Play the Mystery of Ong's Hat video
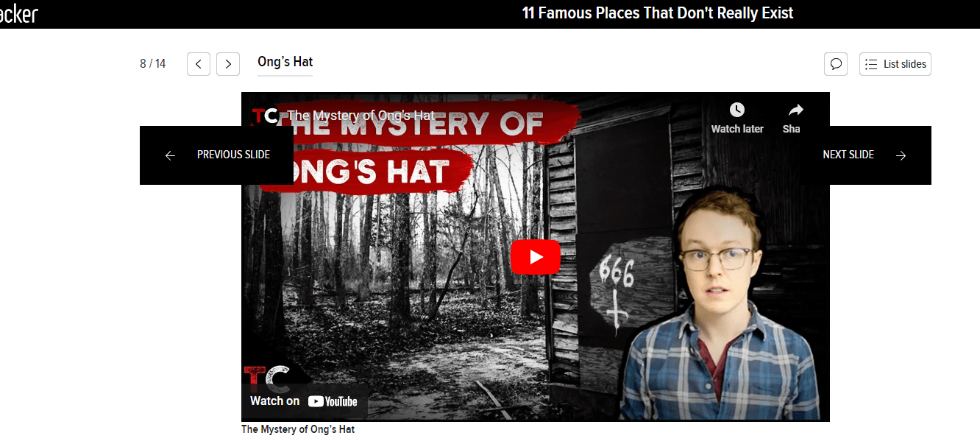 click(x=536, y=257)
